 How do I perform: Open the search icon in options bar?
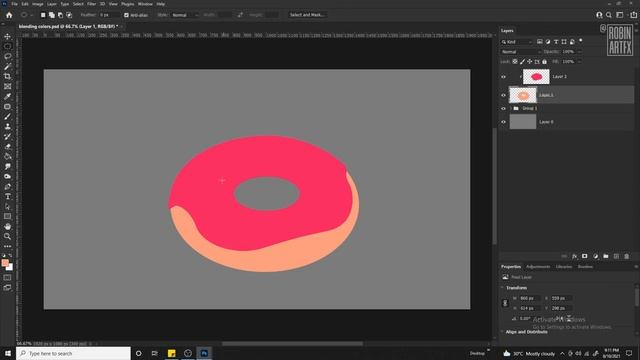[609, 15]
